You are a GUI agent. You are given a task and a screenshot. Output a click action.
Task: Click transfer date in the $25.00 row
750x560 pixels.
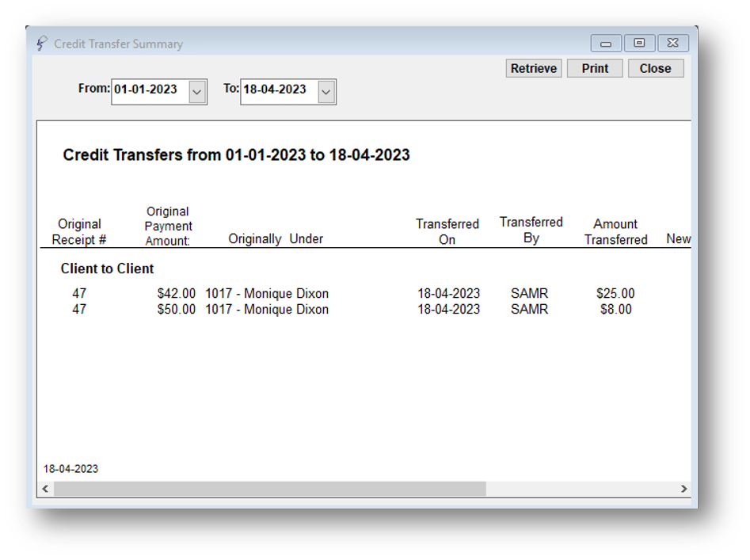pyautogui.click(x=449, y=293)
